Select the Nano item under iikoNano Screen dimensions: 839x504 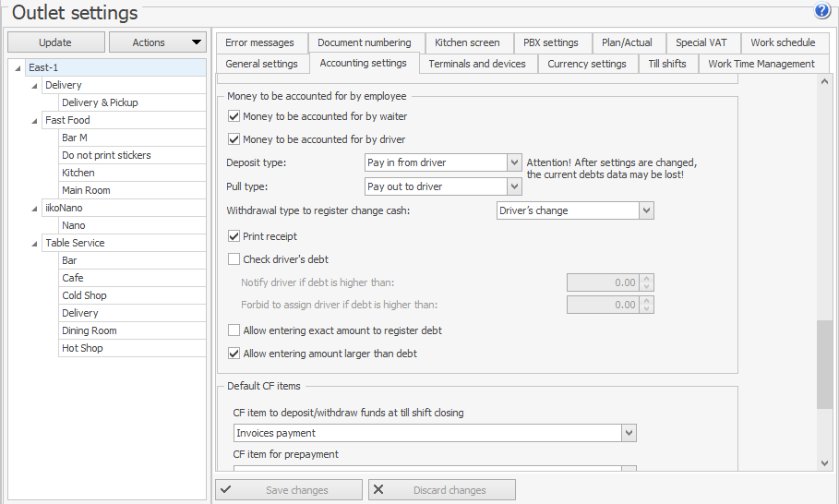pyautogui.click(x=74, y=225)
